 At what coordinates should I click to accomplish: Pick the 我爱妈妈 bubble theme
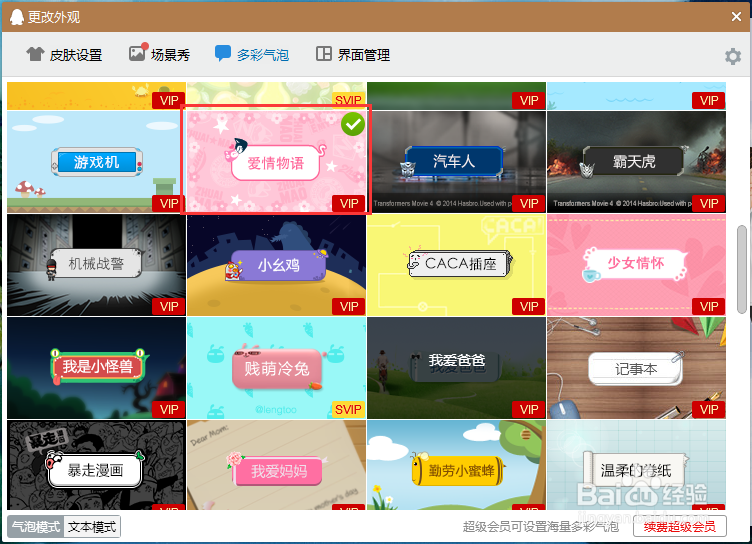pos(276,465)
